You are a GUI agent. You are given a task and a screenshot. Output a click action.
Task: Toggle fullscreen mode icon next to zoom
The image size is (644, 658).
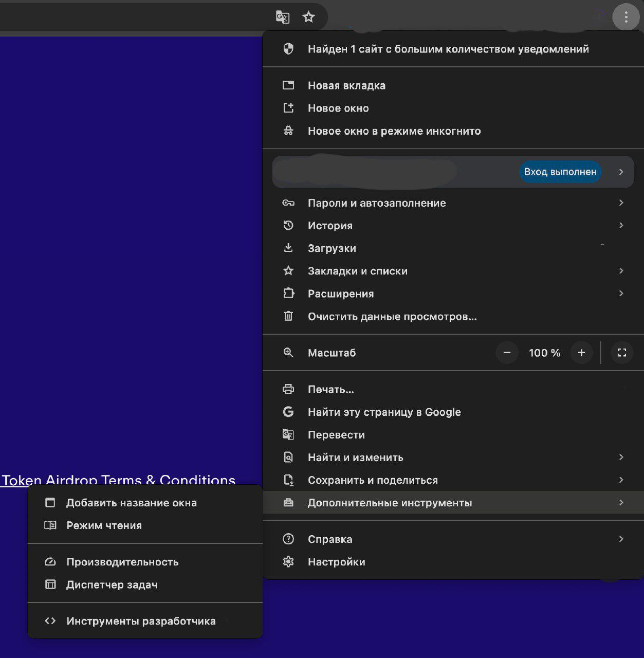(621, 353)
